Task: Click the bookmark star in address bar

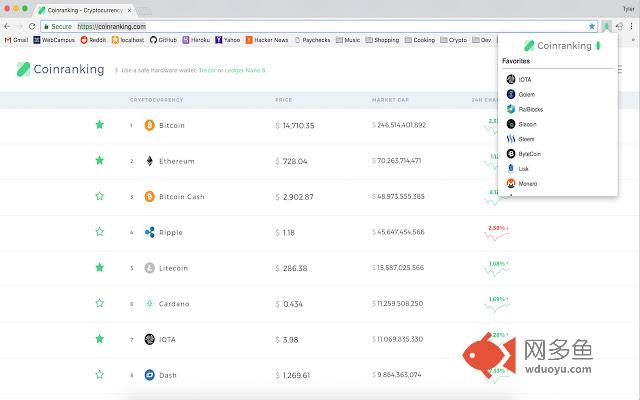Action: (592, 27)
